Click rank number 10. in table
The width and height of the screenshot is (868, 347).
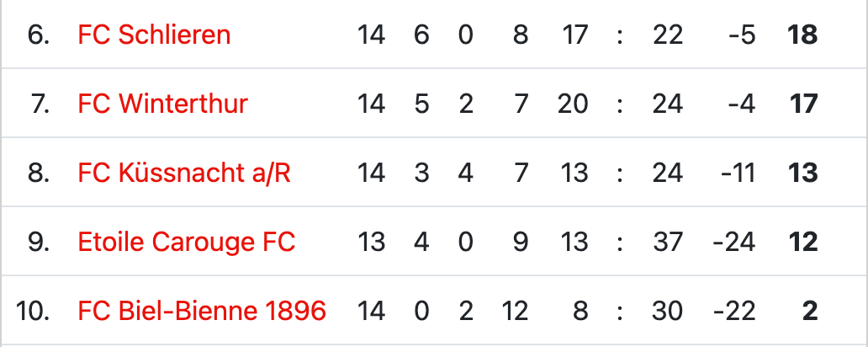click(33, 311)
